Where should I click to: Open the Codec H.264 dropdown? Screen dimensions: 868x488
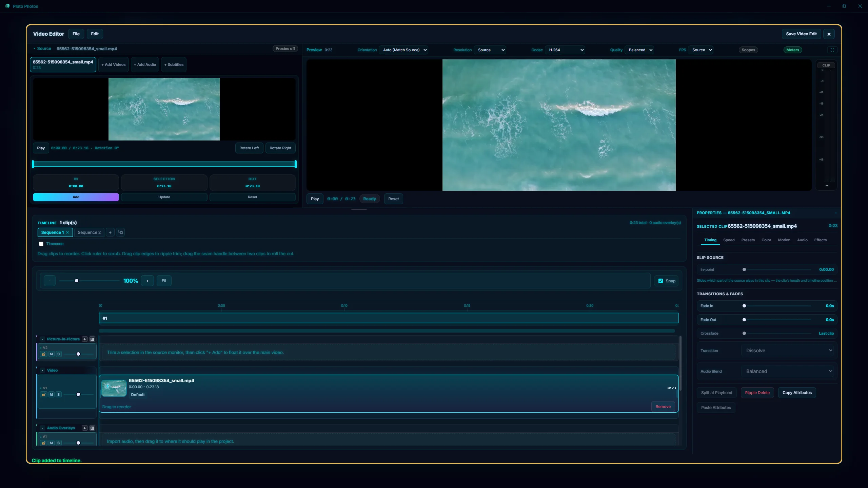tap(565, 50)
